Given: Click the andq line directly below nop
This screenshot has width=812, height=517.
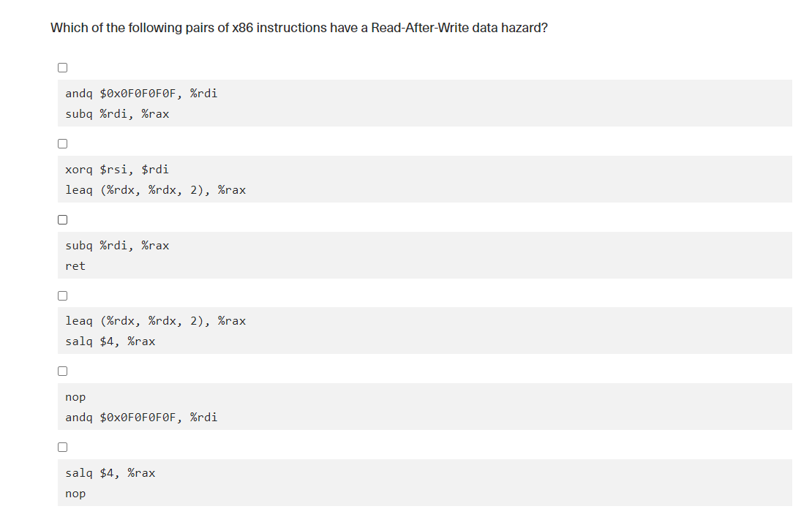Looking at the screenshot, I should [x=141, y=418].
